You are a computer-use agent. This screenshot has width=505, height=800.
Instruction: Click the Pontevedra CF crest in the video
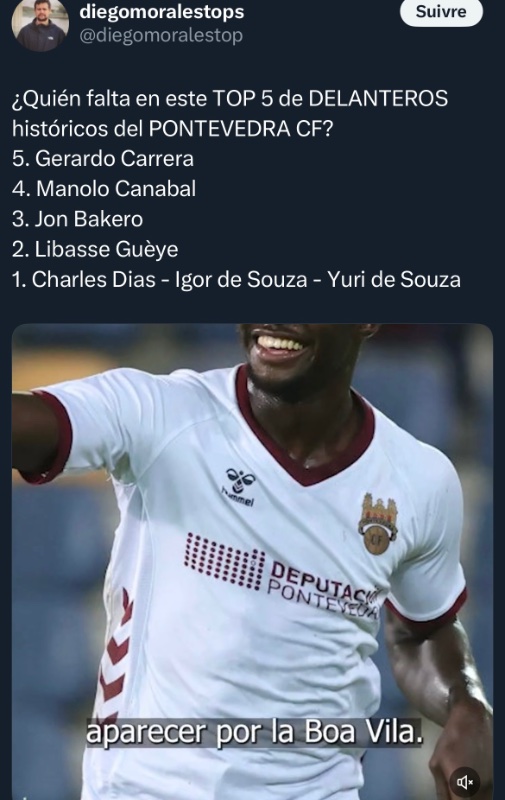(377, 523)
